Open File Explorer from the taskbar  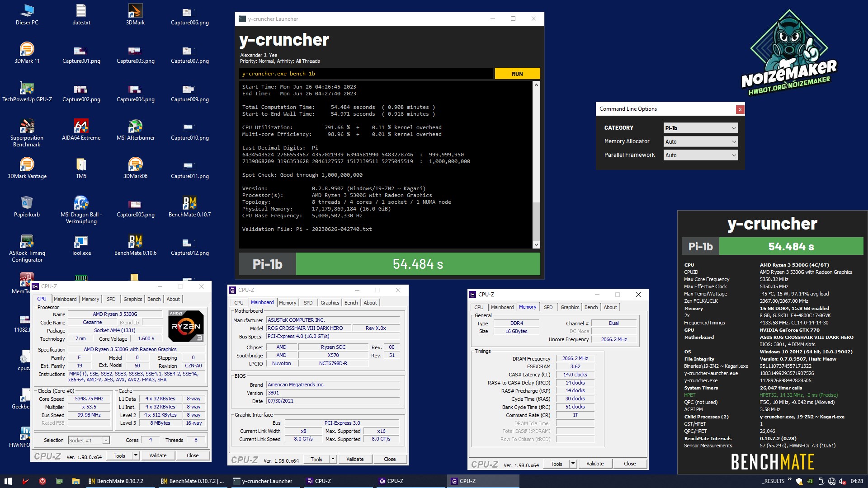click(75, 481)
